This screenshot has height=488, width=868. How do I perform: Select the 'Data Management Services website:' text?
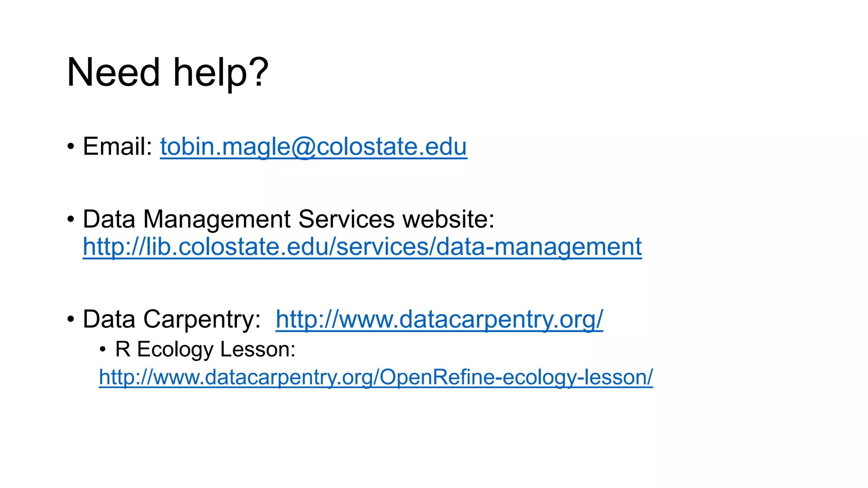point(289,219)
